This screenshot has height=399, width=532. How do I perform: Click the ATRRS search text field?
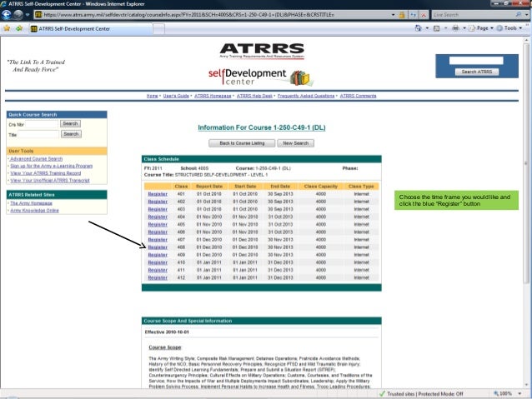pos(476,60)
